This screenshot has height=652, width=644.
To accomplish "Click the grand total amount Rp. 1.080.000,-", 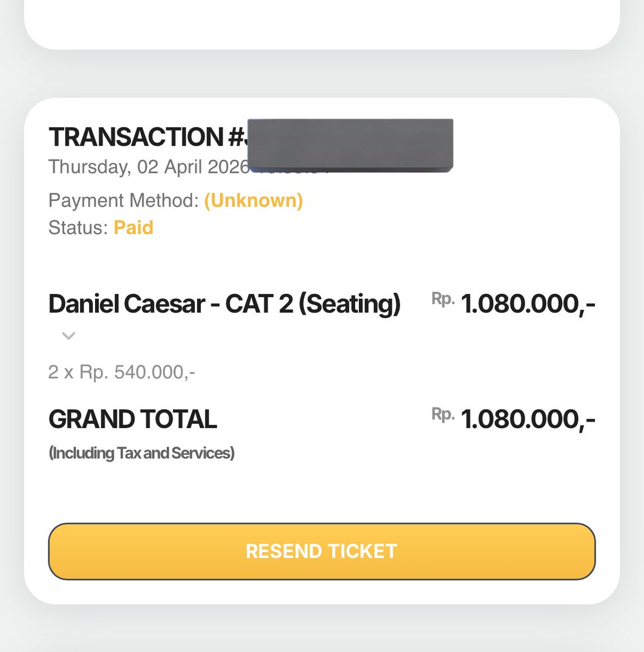I will tap(513, 419).
